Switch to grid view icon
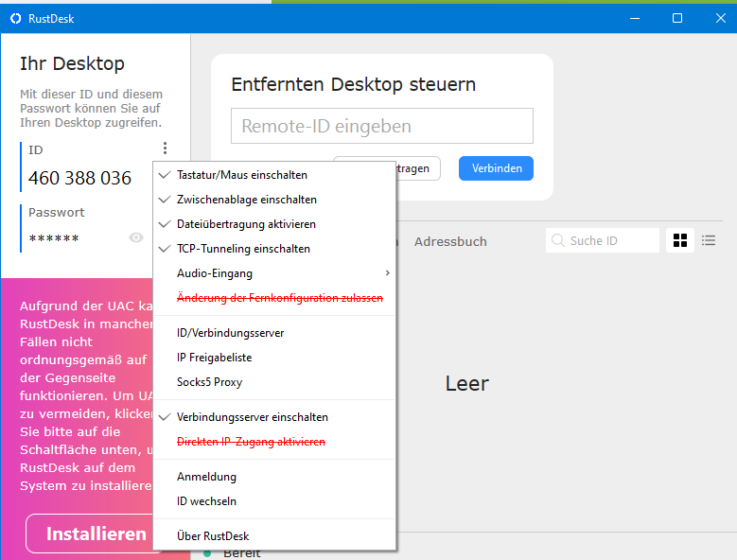The height and width of the screenshot is (560, 737). (680, 240)
